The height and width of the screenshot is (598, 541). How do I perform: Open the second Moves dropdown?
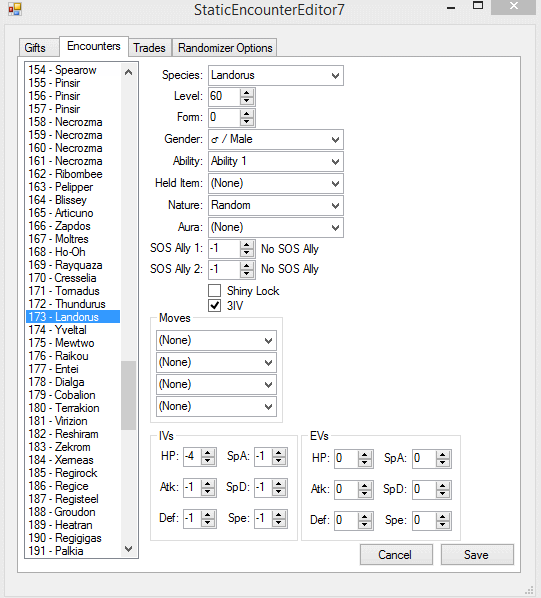216,362
